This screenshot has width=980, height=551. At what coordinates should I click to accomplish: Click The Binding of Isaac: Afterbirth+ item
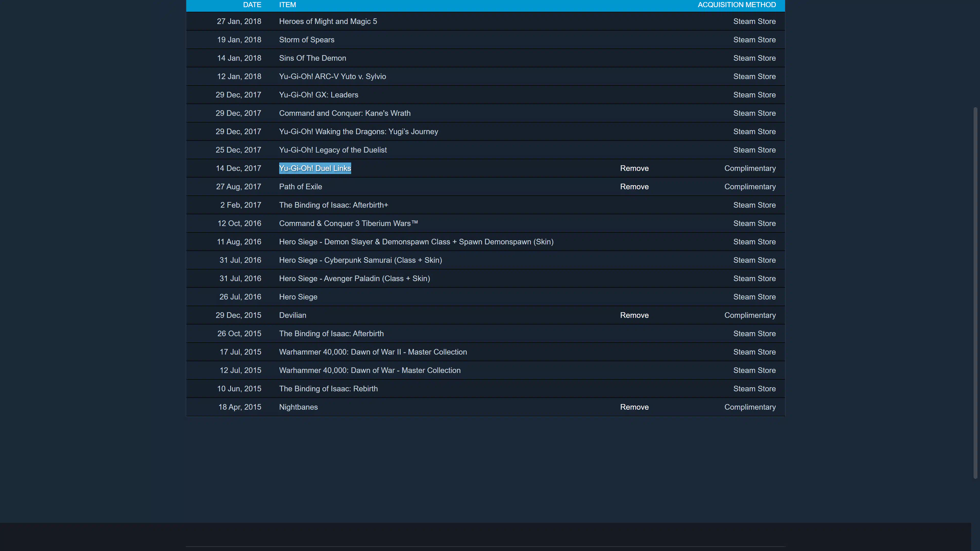(334, 205)
